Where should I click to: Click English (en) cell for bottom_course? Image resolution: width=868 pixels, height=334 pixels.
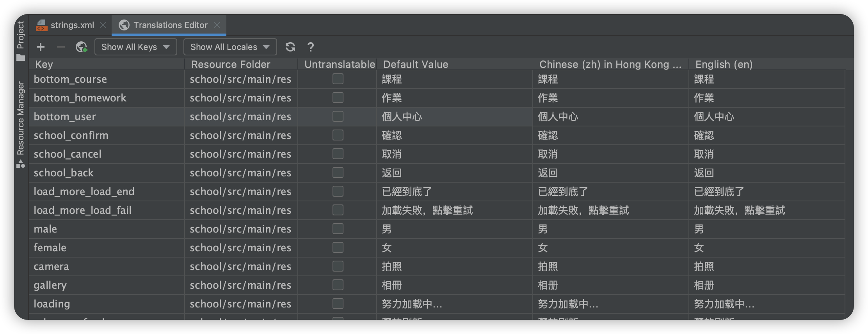coord(767,79)
